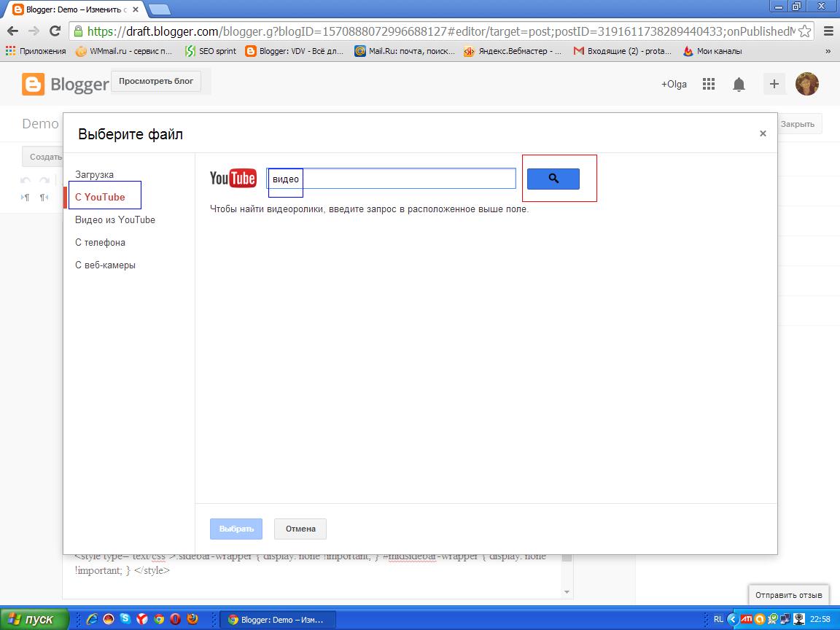This screenshot has width=840, height=630.
Task: Click the Просмотреть блог button
Action: 156,82
